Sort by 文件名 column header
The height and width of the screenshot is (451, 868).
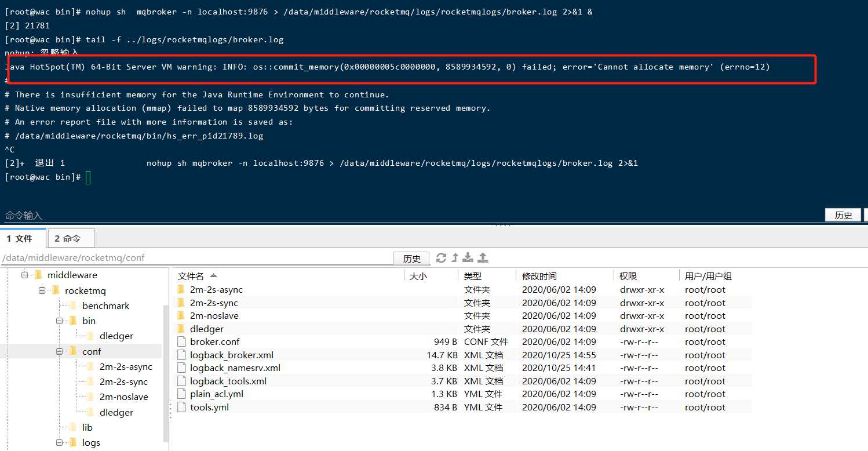coord(191,276)
